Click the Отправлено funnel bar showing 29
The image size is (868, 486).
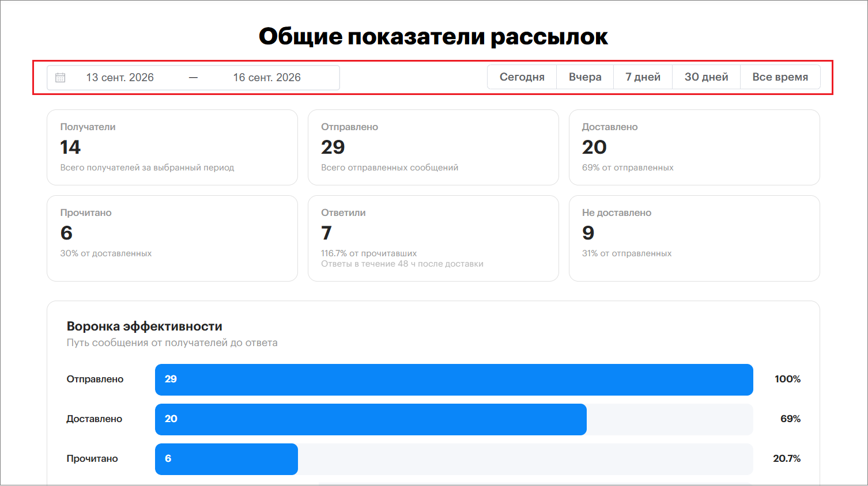[454, 379]
